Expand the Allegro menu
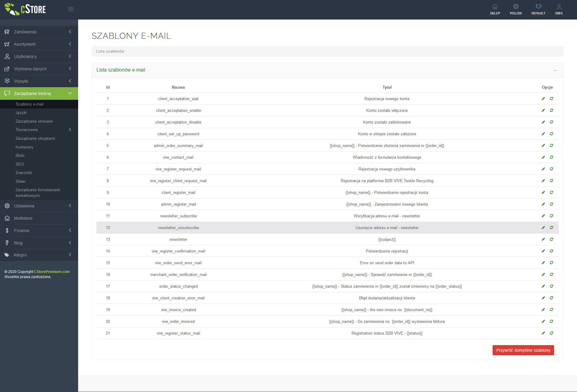This screenshot has width=577, height=392. click(39, 255)
